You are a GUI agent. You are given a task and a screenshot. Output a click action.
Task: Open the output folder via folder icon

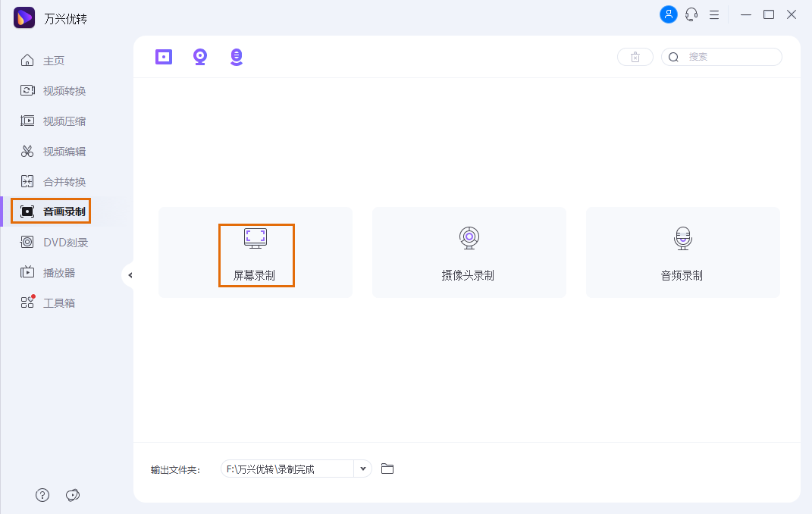coord(387,469)
